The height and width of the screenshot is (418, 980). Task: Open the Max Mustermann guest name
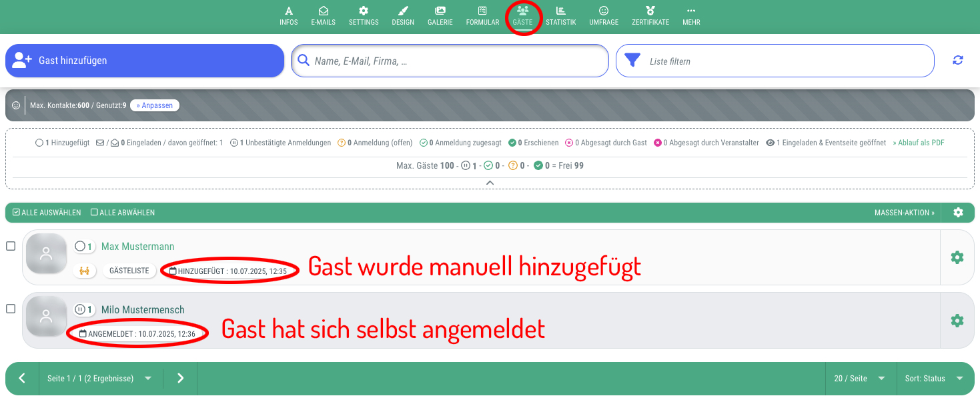[137, 247]
